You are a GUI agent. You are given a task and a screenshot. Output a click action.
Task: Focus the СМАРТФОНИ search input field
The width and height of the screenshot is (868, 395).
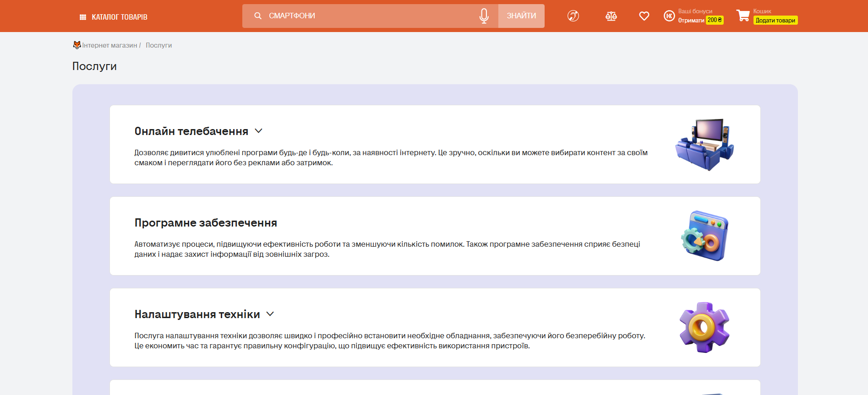[366, 16]
